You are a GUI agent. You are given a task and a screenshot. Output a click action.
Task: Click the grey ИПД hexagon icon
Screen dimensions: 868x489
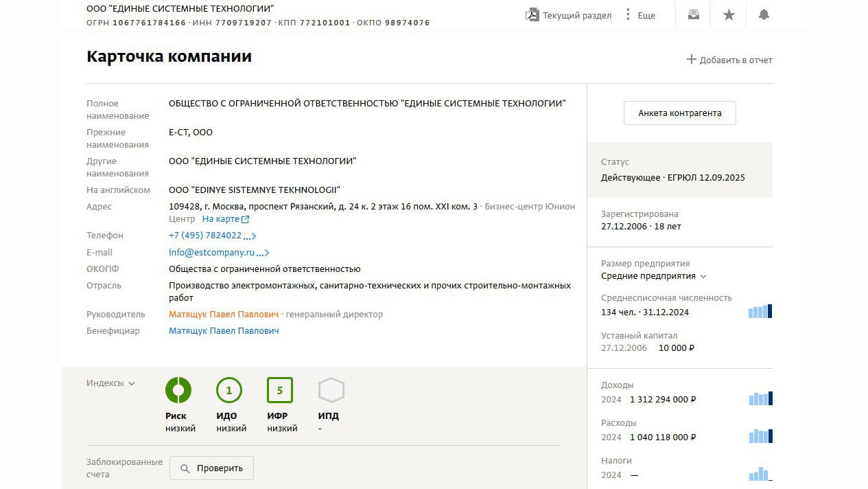point(331,391)
